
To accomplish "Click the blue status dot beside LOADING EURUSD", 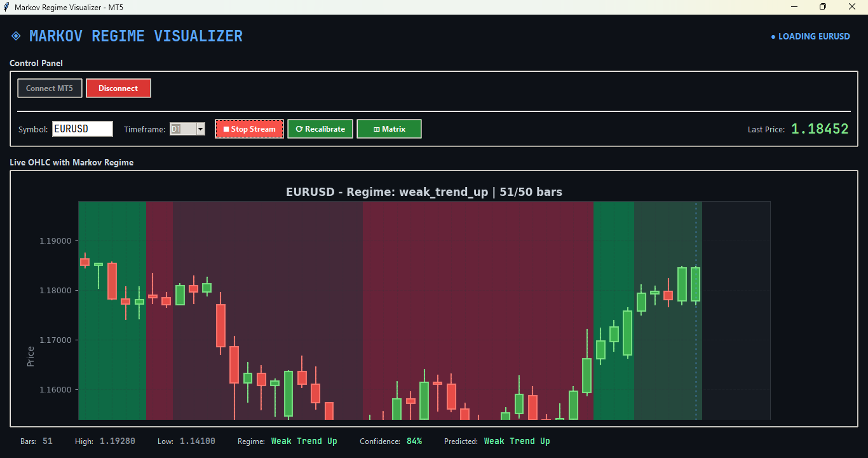I will (x=773, y=36).
